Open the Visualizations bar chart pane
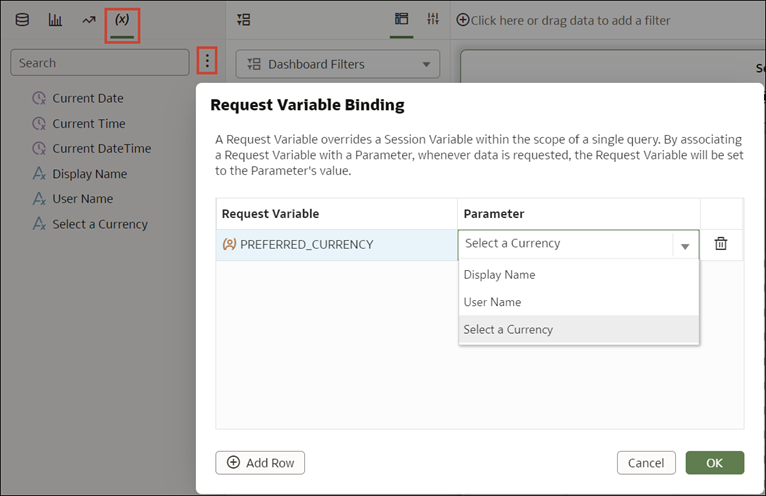766x496 pixels. click(x=55, y=20)
